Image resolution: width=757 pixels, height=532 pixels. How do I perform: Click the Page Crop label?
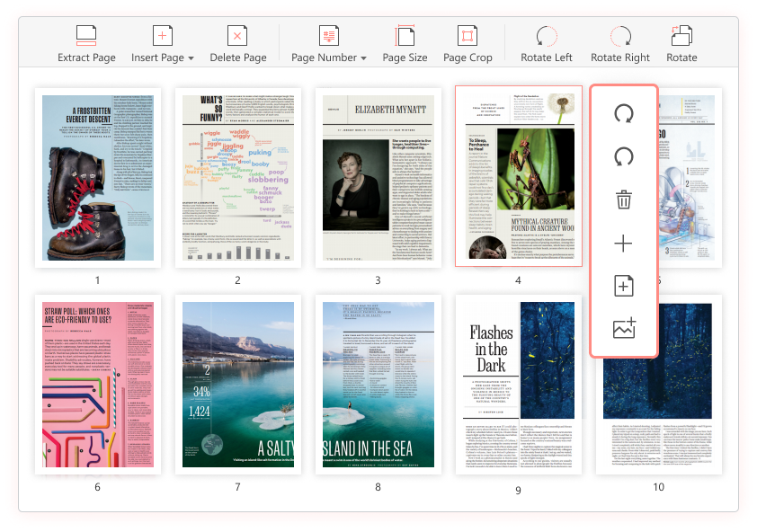click(468, 57)
